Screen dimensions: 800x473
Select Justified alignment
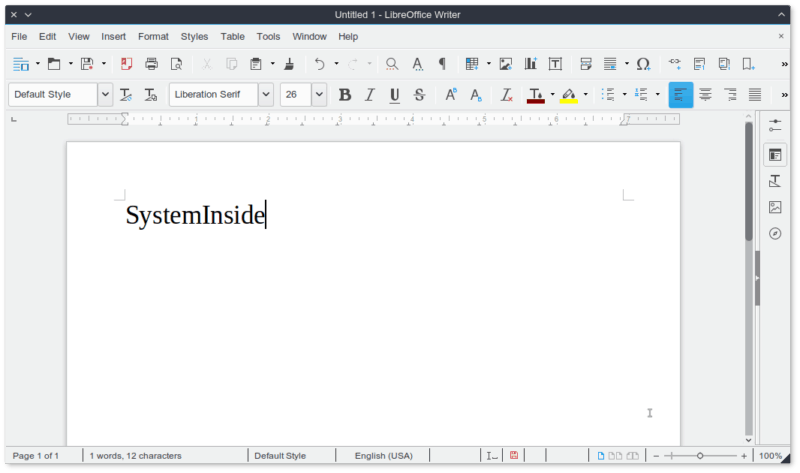[755, 95]
